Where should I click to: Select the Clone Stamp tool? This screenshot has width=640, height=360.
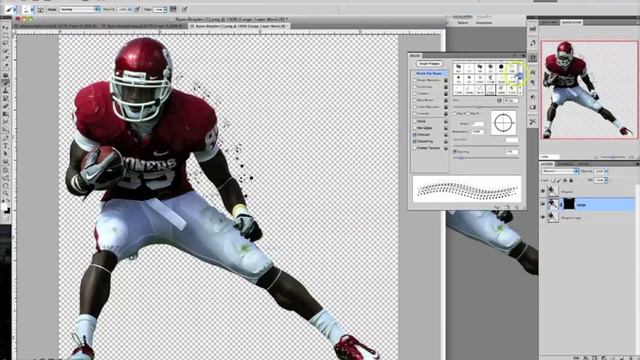pyautogui.click(x=5, y=91)
